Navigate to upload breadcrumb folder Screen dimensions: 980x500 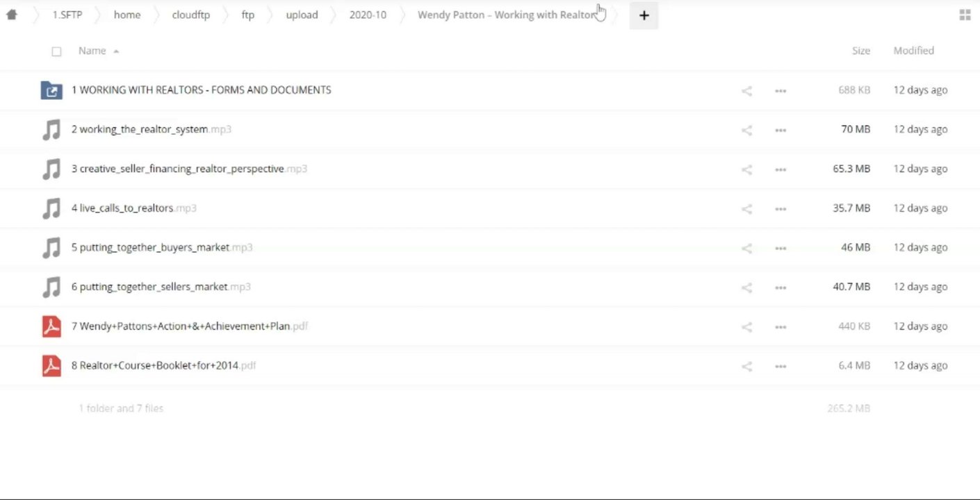(x=302, y=15)
